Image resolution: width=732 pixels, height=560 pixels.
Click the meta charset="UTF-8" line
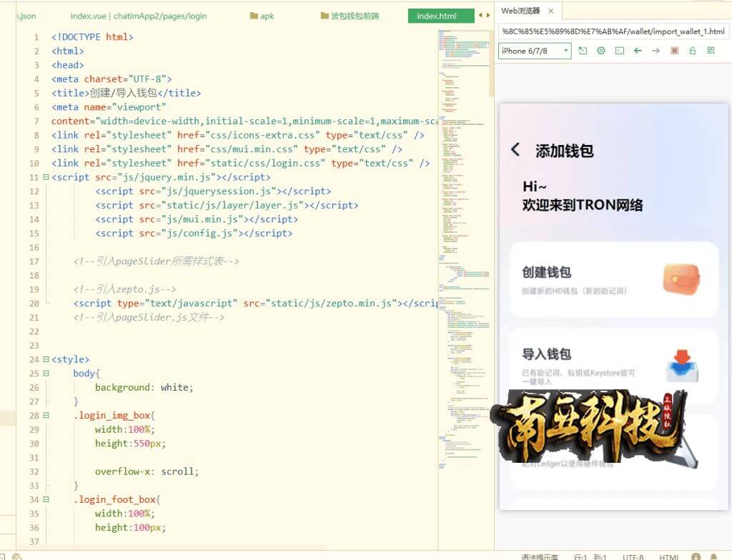(x=112, y=79)
